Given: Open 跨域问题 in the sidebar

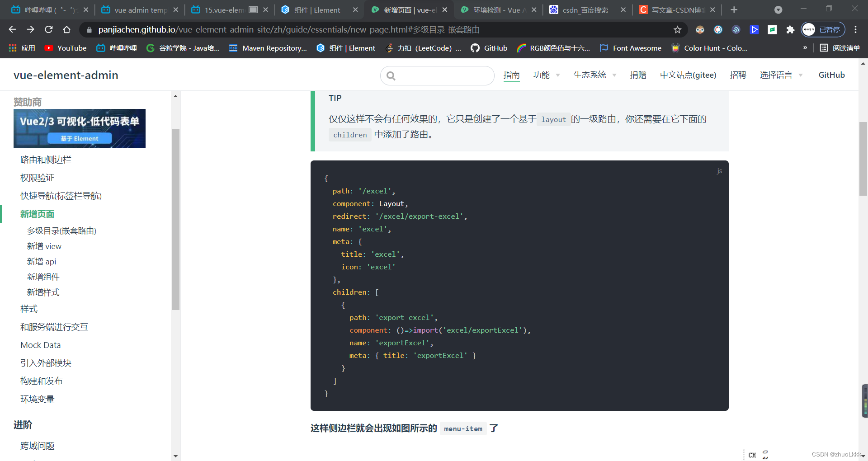Looking at the screenshot, I should (37, 446).
